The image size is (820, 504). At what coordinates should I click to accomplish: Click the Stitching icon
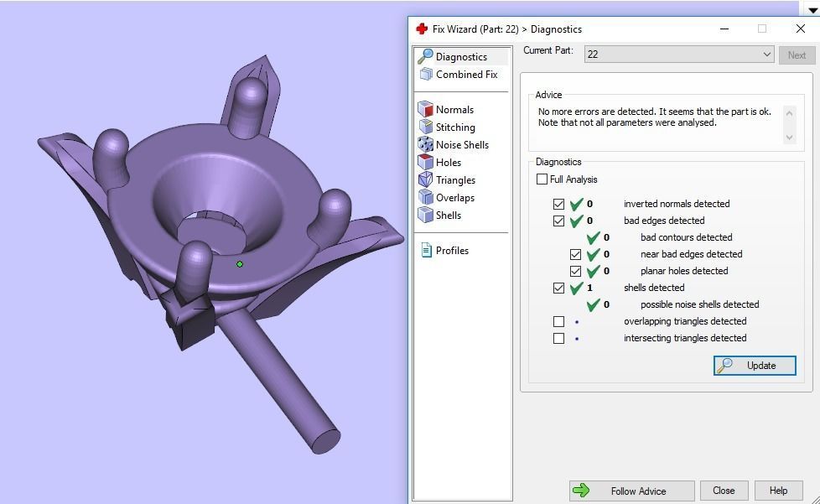[425, 127]
